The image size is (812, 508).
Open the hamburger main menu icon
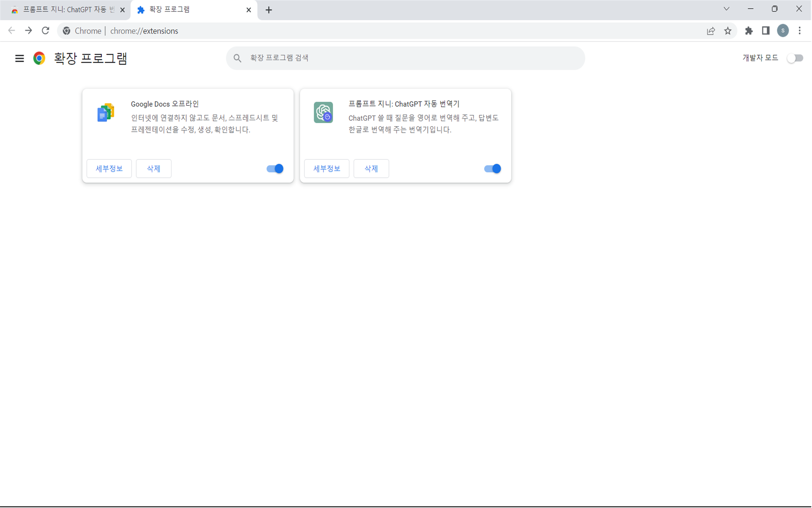[x=19, y=58]
